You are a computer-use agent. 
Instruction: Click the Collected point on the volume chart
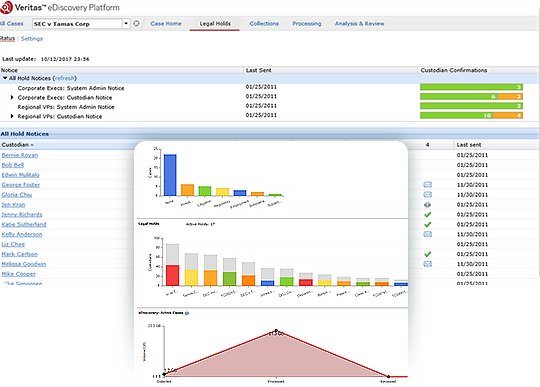coord(164,374)
